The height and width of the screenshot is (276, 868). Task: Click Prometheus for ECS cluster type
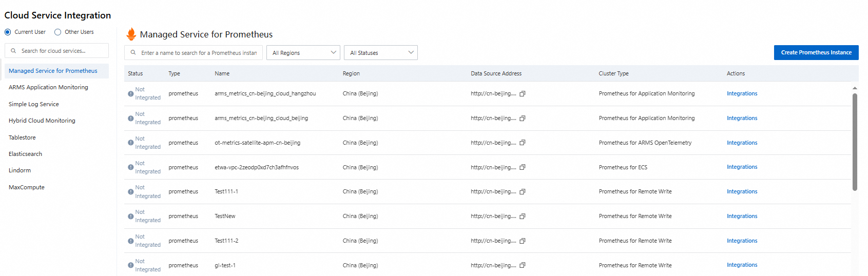[623, 167]
